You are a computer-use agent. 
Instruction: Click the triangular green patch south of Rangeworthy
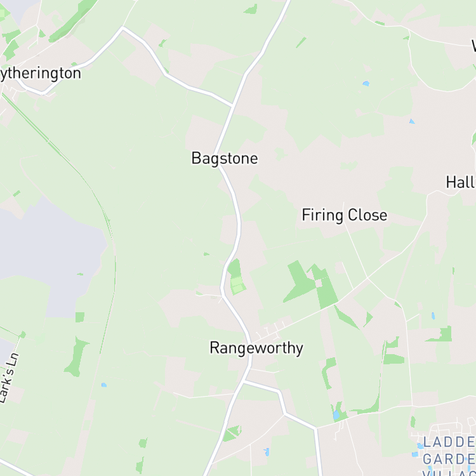[x=232, y=433]
